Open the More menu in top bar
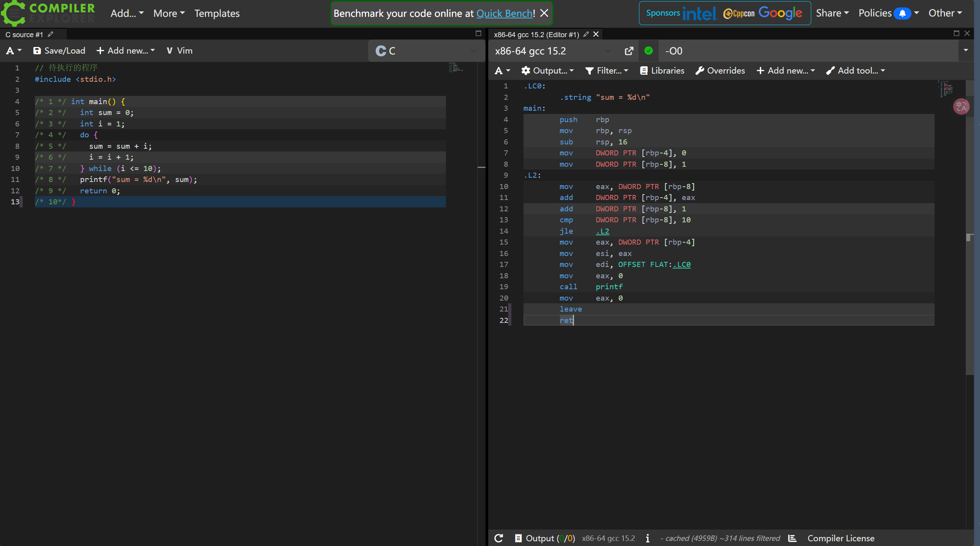The width and height of the screenshot is (980, 546). (169, 13)
